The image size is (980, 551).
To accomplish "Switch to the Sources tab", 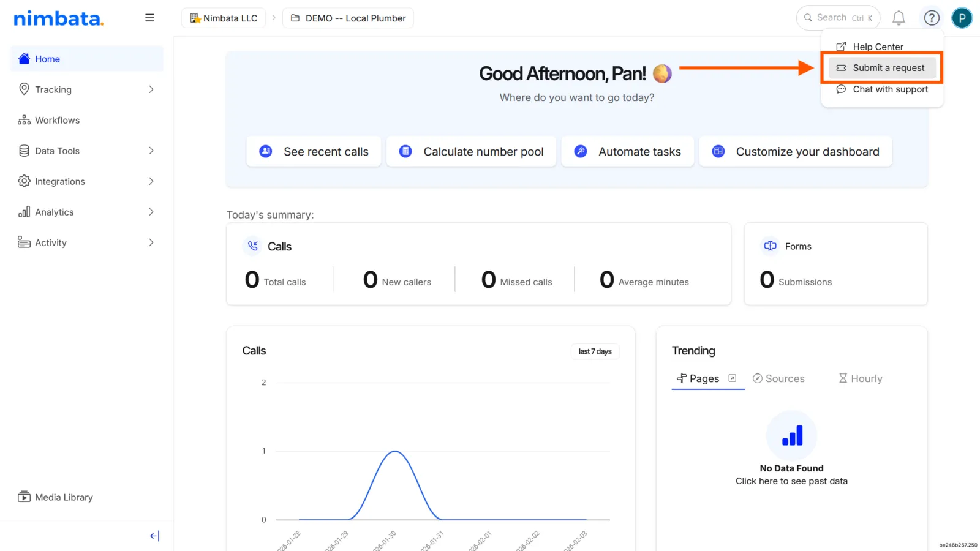I will coord(778,378).
